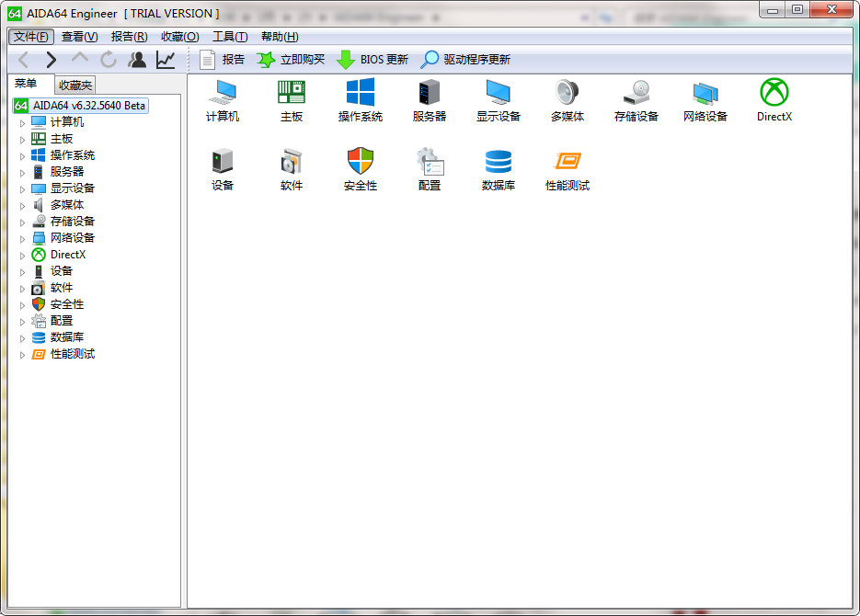
Task: Open the 性能测试 benchmark icon in main panel
Action: 568,170
